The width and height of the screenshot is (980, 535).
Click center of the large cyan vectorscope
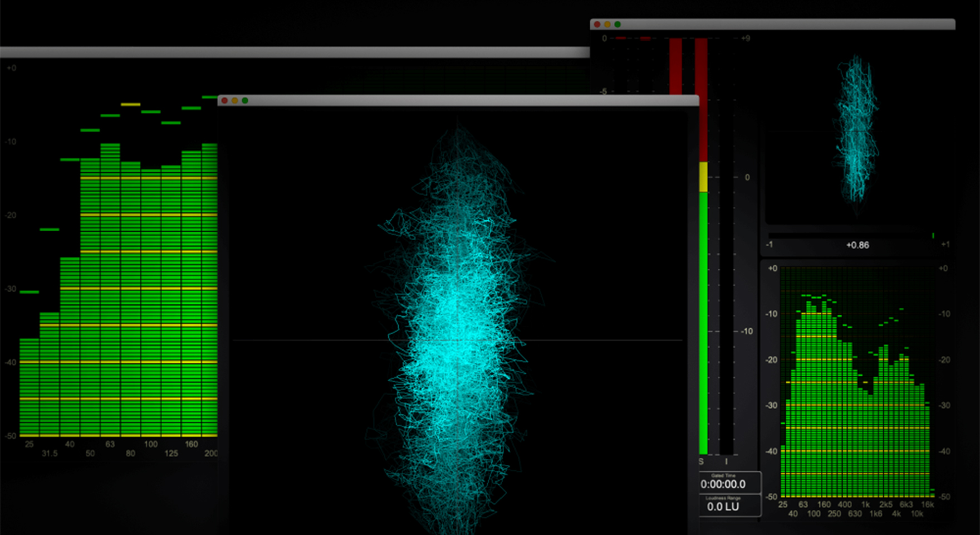pyautogui.click(x=458, y=340)
